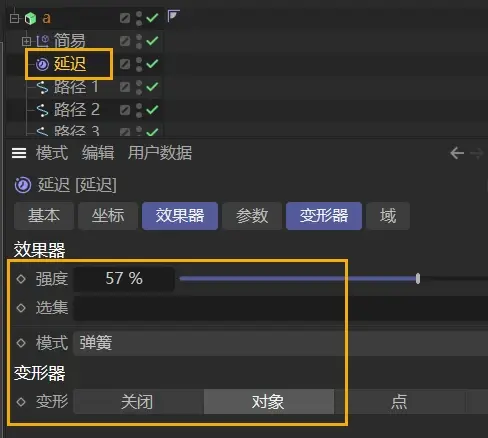Collapse object a tree node
Image resolution: width=488 pixels, height=438 pixels.
(14, 18)
